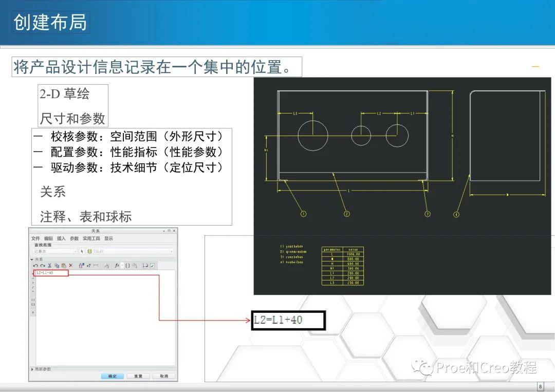The width and height of the screenshot is (555, 392).
Task: Click the 确定 button to confirm
Action: point(113,376)
